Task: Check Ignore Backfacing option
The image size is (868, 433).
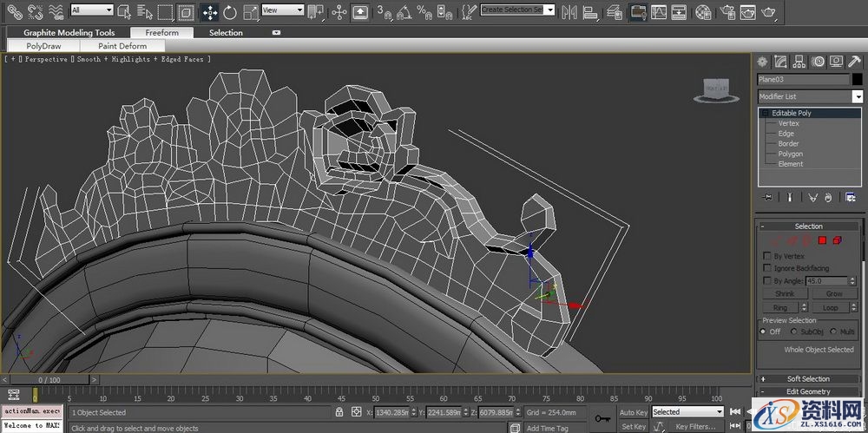Action: [x=766, y=268]
